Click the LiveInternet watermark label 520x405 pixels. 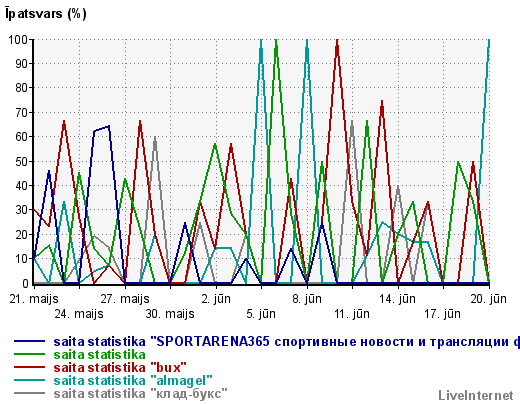coord(476,395)
